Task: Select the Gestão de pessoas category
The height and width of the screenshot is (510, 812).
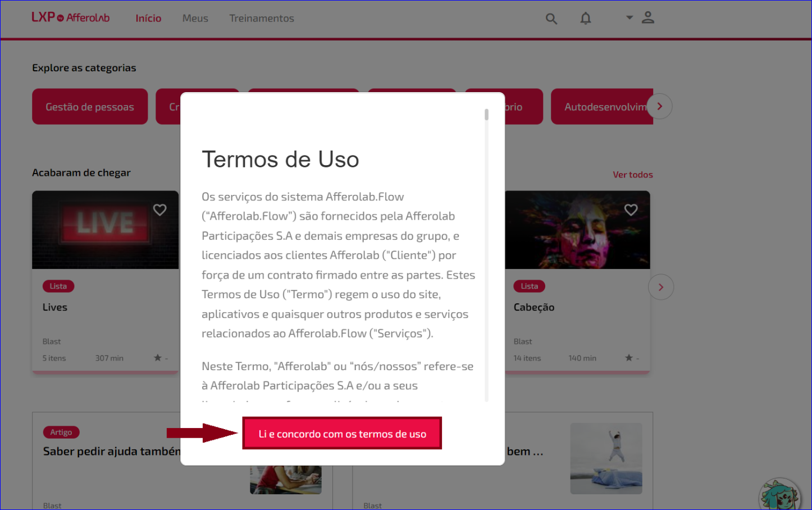Action: coord(90,106)
